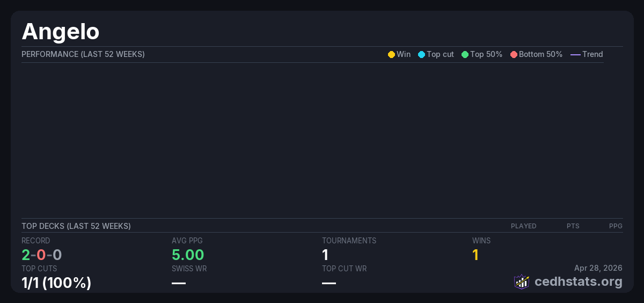Click the Apr 28, 2026 date
This screenshot has width=644, height=303.
[598, 268]
